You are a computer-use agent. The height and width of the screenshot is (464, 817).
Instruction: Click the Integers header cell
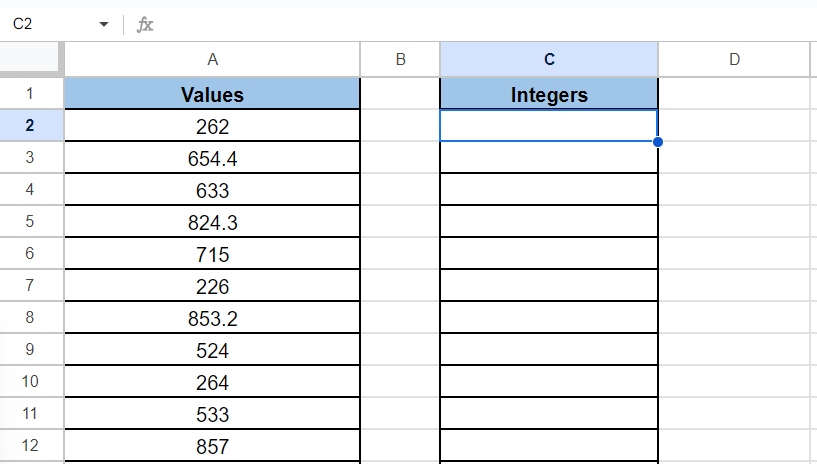tap(549, 95)
